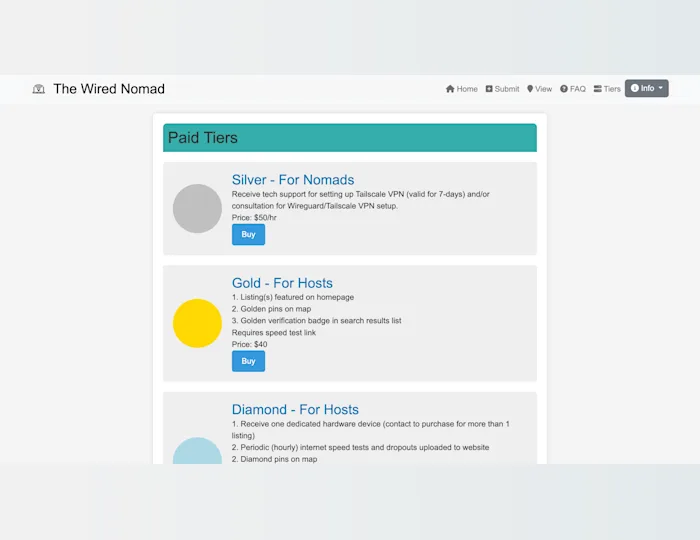Click the Silver tier Tailscale VPN description
Image resolution: width=700 pixels, height=540 pixels.
361,200
